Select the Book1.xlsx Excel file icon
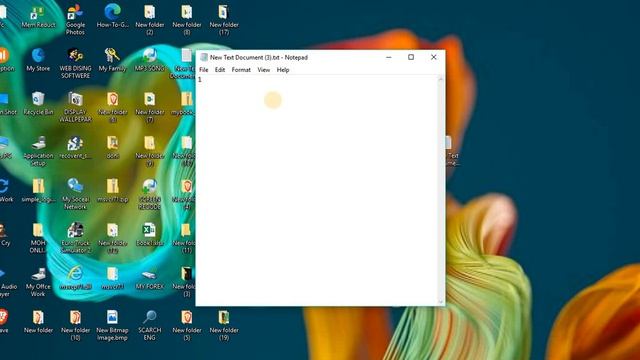This screenshot has height=360, width=640. [150, 234]
